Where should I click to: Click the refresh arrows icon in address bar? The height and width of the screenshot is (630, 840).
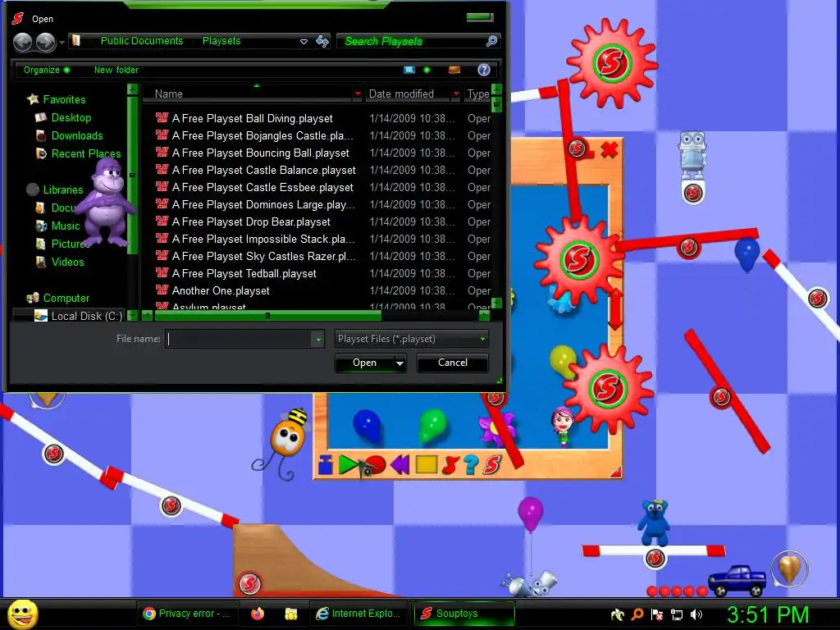point(322,41)
